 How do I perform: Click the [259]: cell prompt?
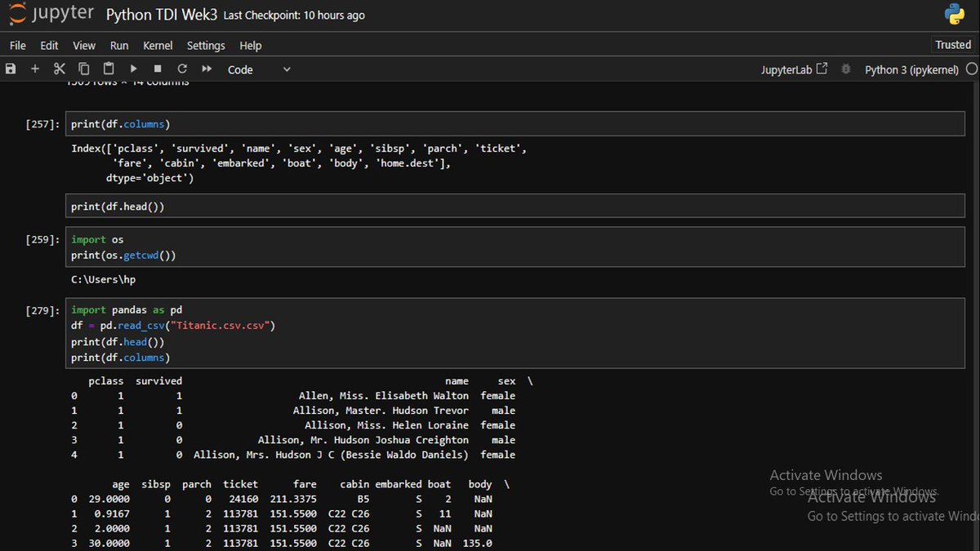(43, 240)
